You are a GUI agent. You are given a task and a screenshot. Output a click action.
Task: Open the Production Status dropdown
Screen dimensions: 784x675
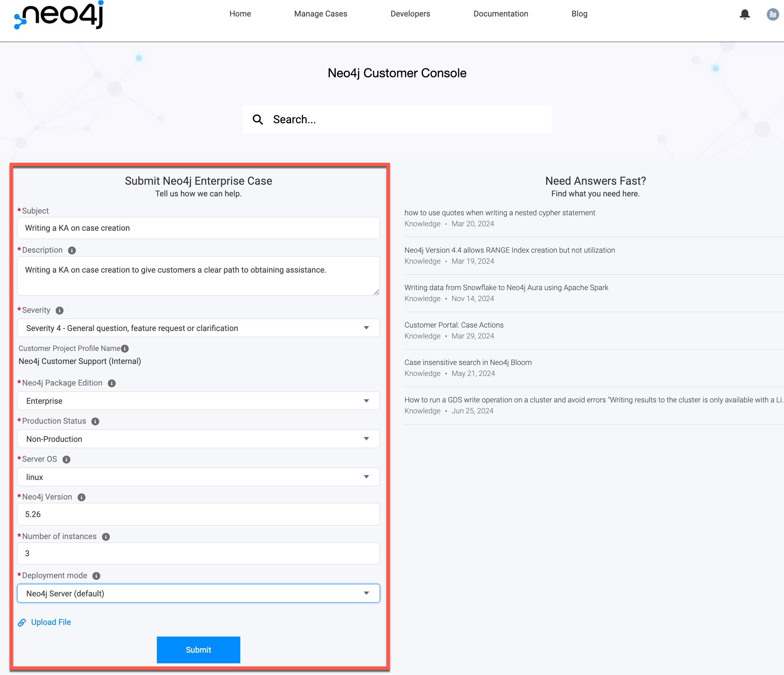[198, 439]
